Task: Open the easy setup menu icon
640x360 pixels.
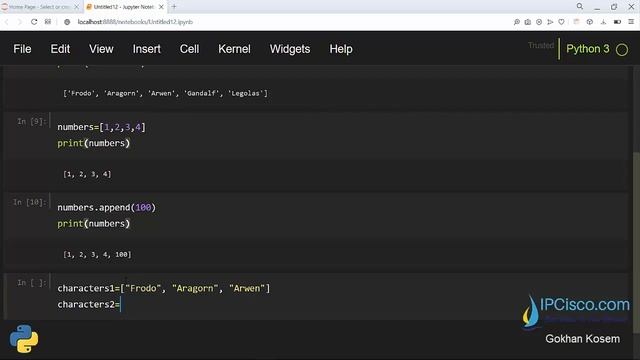Action: point(631,22)
